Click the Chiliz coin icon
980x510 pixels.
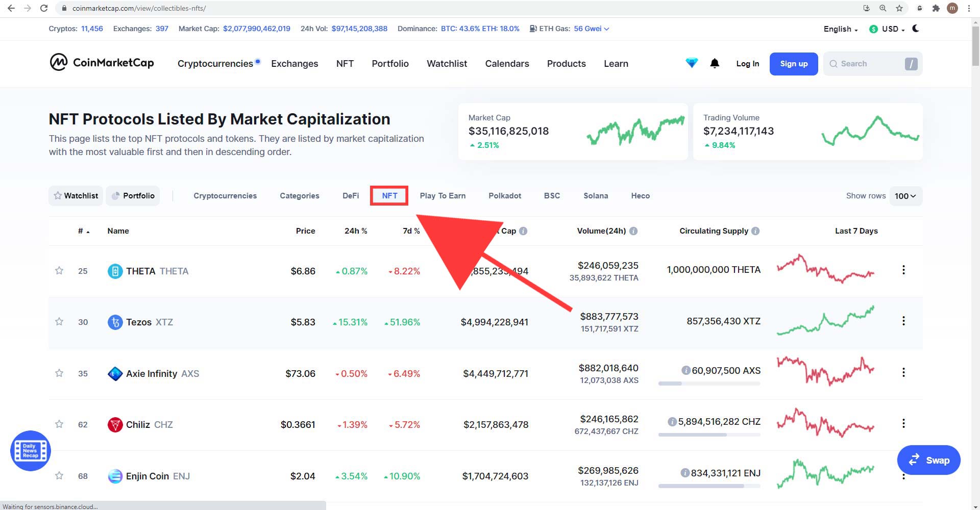(115, 424)
